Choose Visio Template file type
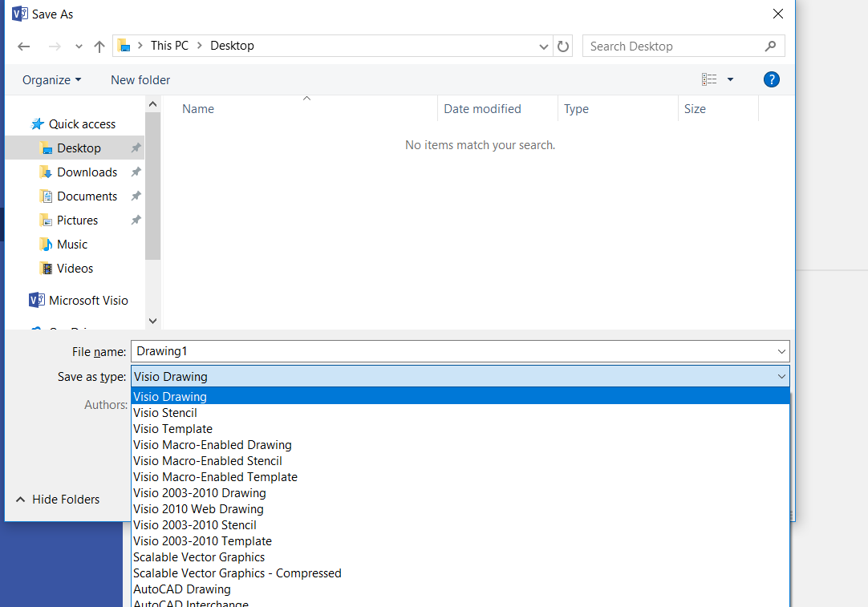The height and width of the screenshot is (607, 868). (460, 429)
